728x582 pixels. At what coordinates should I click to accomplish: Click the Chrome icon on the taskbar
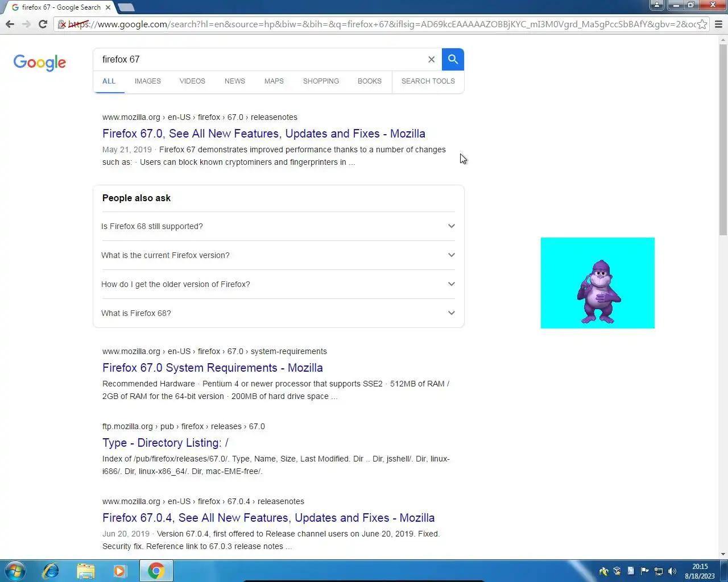tap(156, 571)
